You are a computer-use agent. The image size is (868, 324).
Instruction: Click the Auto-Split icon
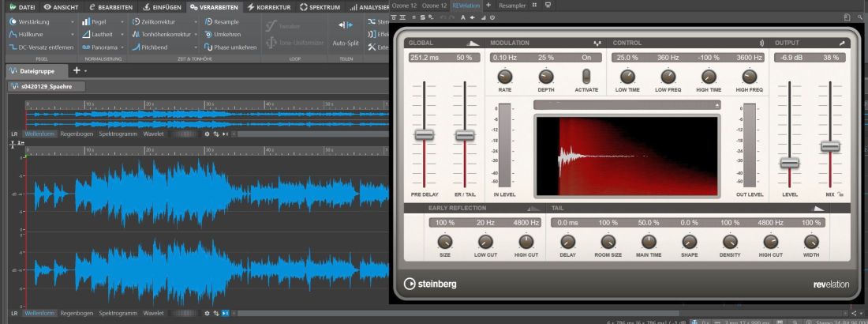pos(346,25)
